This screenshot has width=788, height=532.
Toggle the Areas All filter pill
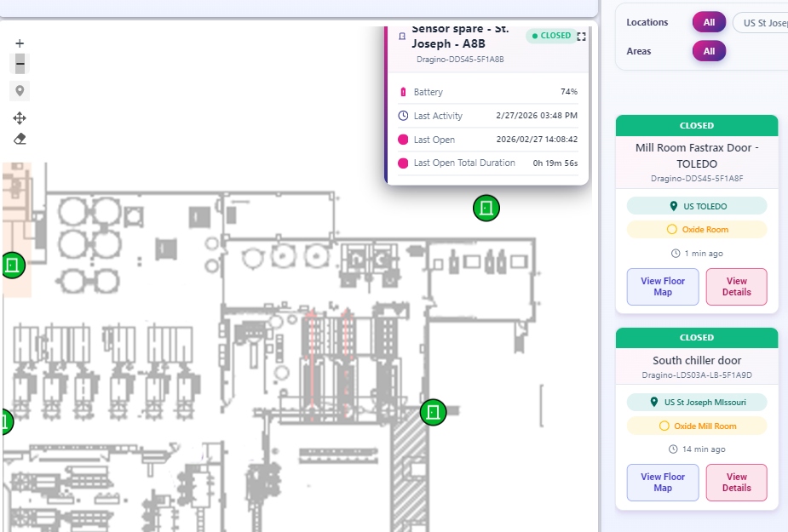tap(709, 51)
